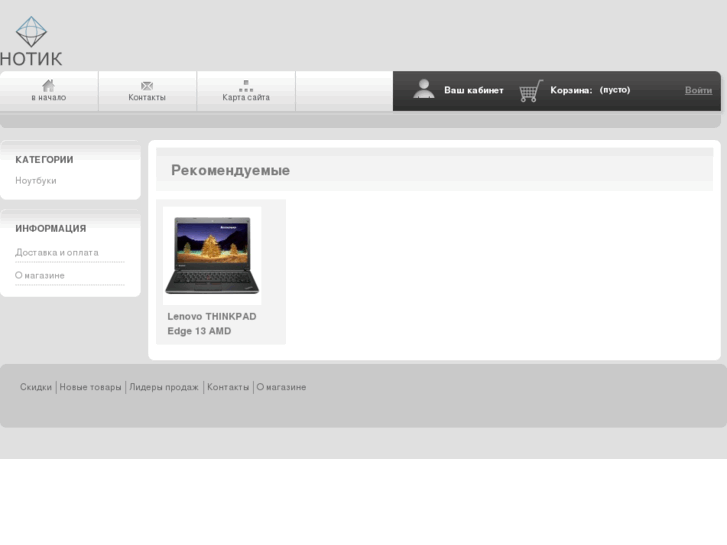Click the '(пусто)' cart status text

pos(615,90)
